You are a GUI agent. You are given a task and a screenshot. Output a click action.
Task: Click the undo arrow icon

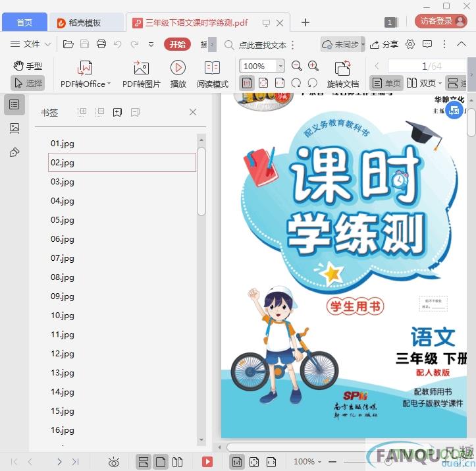[x=117, y=44]
